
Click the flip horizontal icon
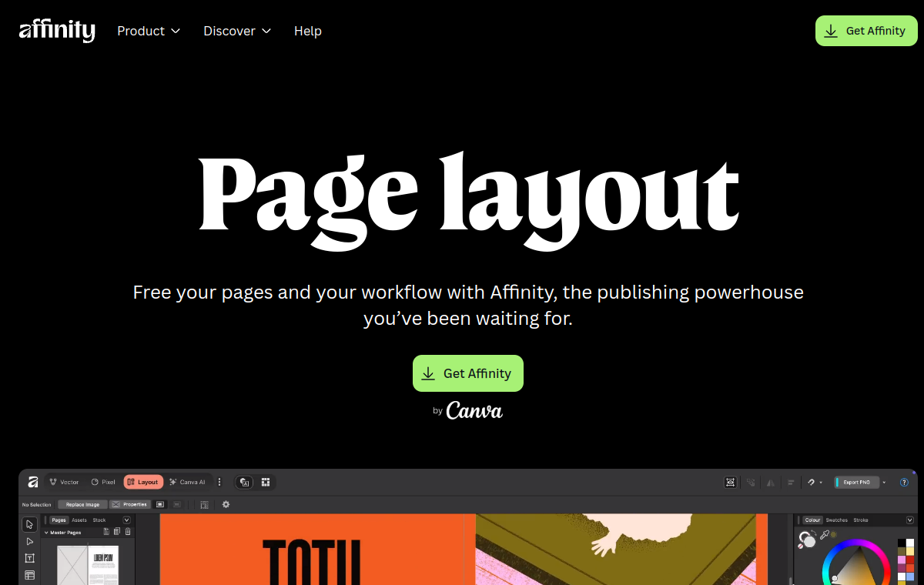771,483
